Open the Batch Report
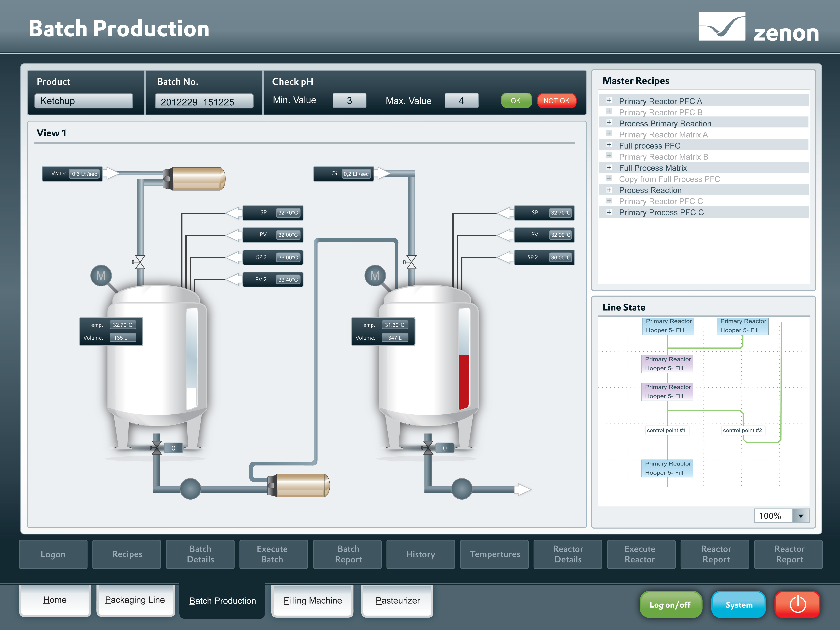This screenshot has height=630, width=840. pyautogui.click(x=347, y=554)
